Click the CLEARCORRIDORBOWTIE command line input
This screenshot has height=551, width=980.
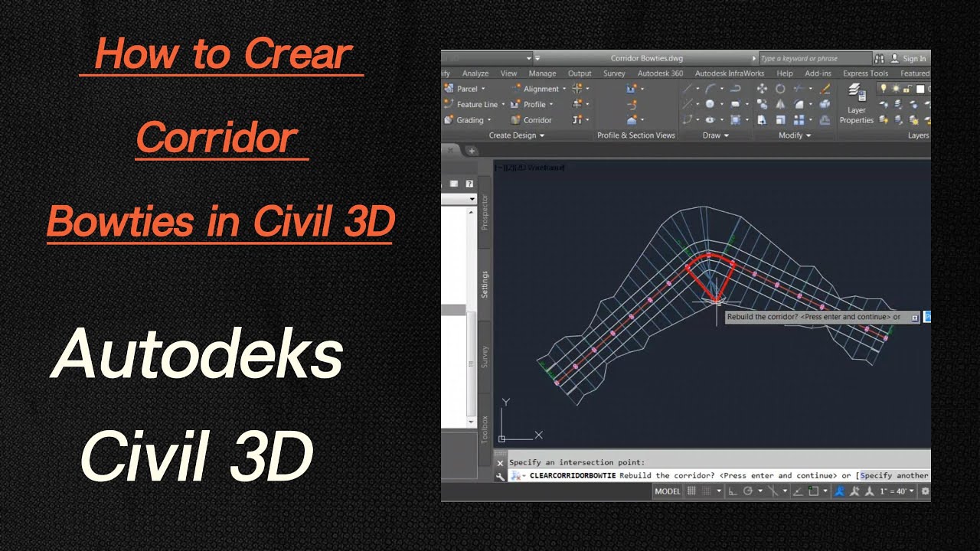pyautogui.click(x=720, y=476)
